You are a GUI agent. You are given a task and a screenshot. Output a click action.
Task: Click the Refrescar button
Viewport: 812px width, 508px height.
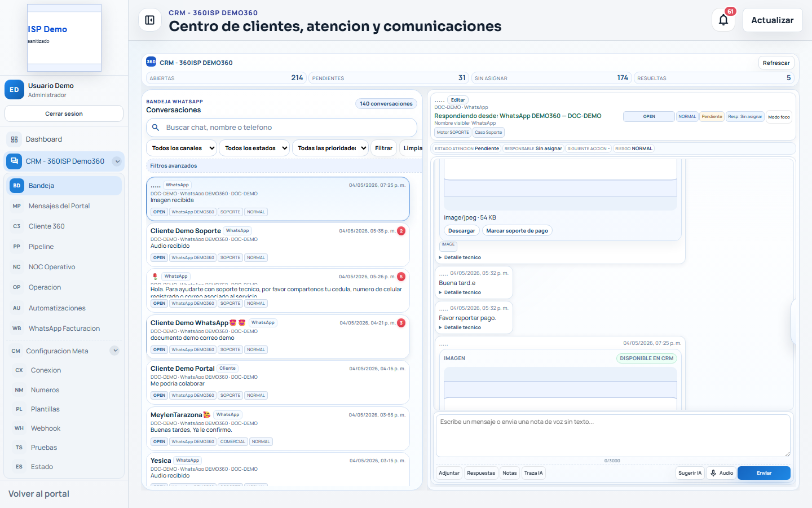(776, 63)
